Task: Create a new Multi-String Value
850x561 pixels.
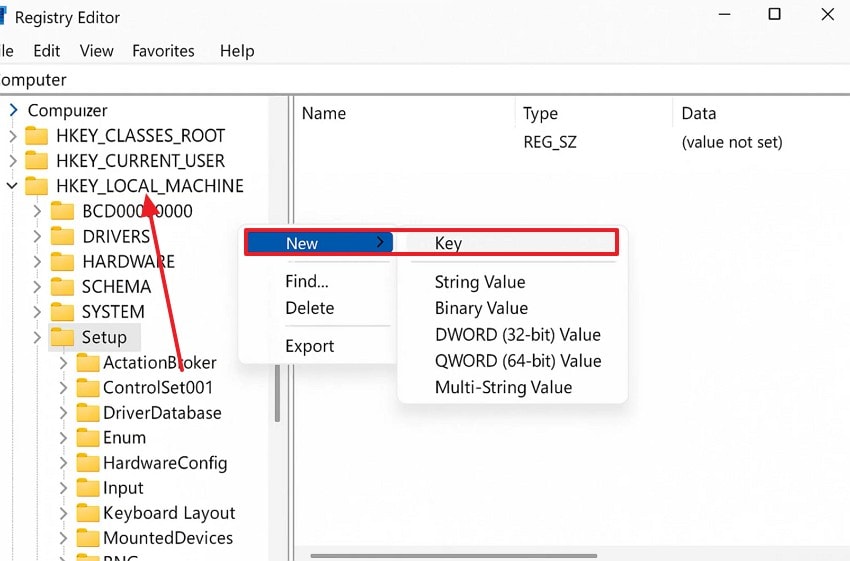Action: tap(503, 387)
